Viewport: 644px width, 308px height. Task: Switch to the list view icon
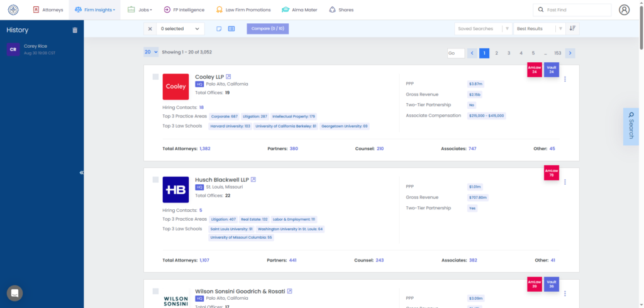231,28
